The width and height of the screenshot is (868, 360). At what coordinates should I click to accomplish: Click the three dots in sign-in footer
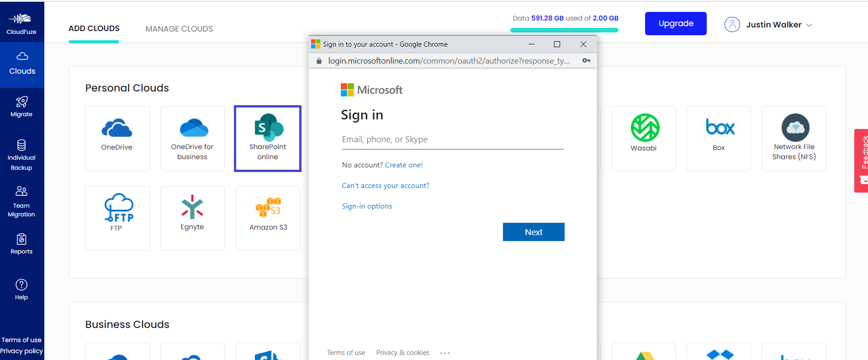pos(445,353)
